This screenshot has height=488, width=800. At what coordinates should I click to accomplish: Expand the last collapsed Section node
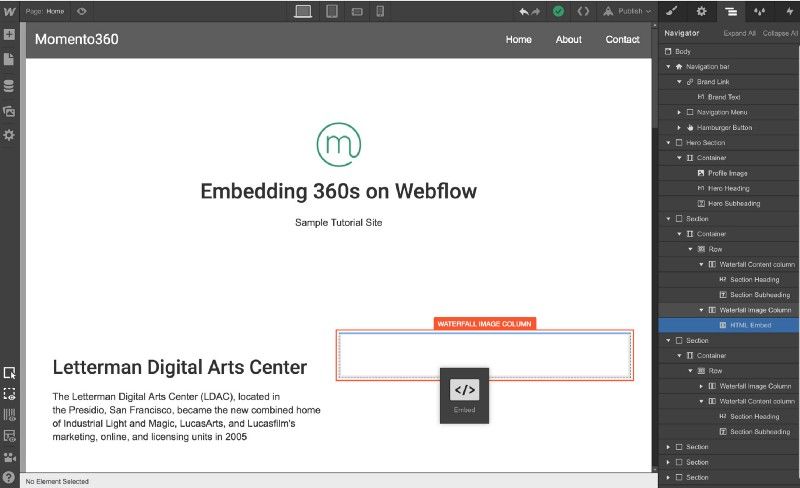[668, 477]
